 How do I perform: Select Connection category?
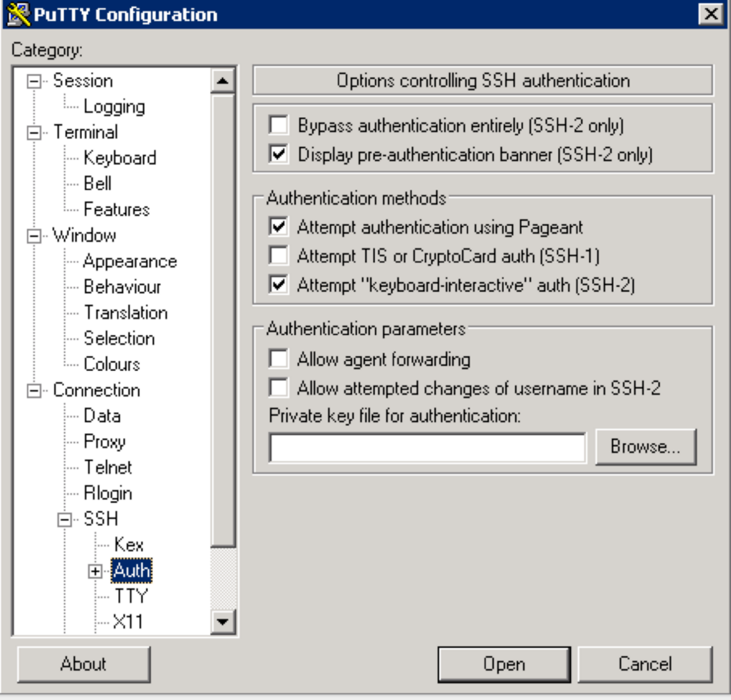tap(96, 390)
